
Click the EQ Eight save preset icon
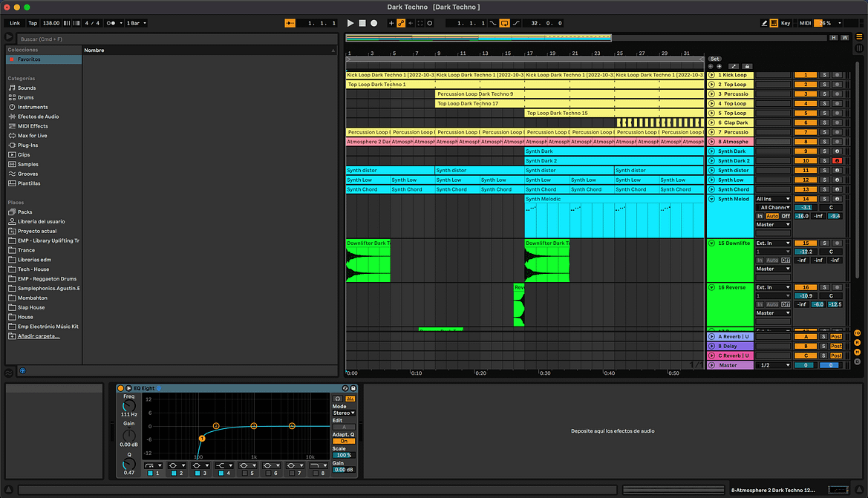353,388
